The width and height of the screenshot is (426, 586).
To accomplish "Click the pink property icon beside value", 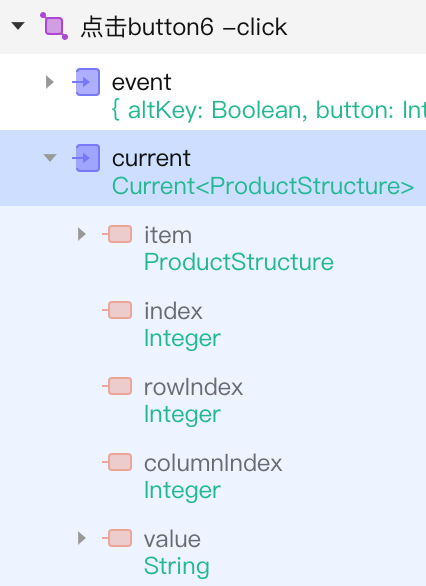I will [x=117, y=538].
